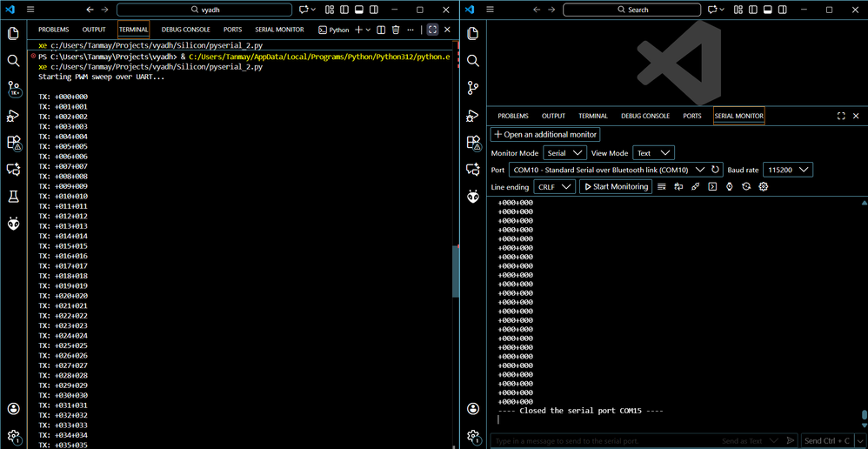Open View Mode Text dropdown
Viewport: 868px width, 449px height.
654,153
